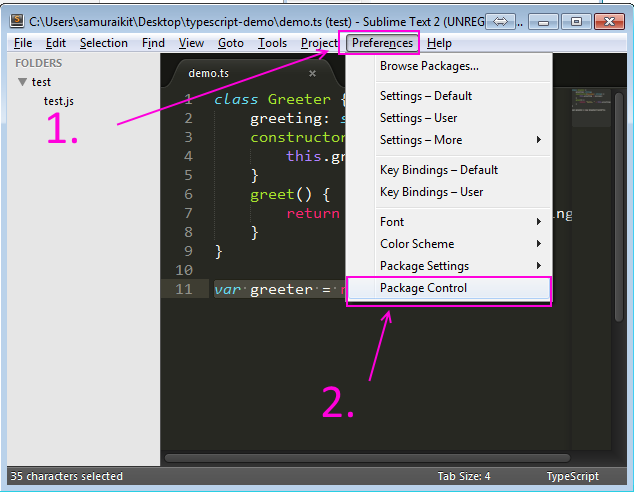634x492 pixels.
Task: Expand the Package Settings submenu
Action: point(449,266)
